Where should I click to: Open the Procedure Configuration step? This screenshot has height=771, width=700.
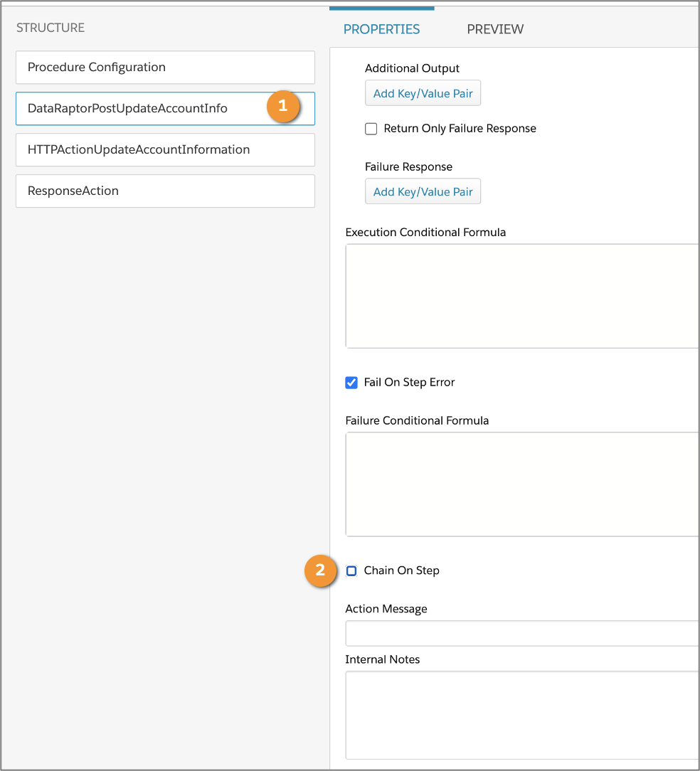coord(165,68)
